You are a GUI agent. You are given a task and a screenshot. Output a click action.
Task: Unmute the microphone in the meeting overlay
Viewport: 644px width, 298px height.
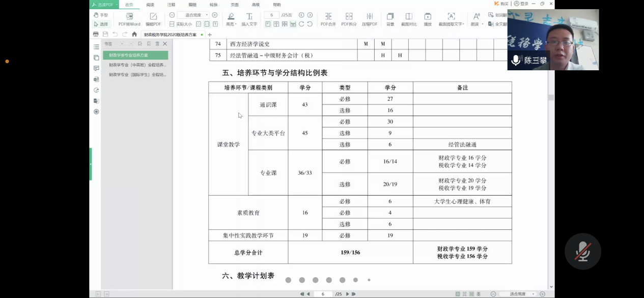coord(582,252)
